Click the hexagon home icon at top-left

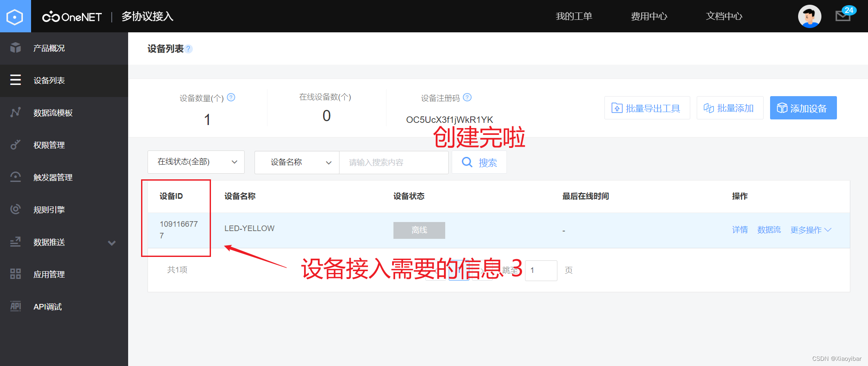15,16
